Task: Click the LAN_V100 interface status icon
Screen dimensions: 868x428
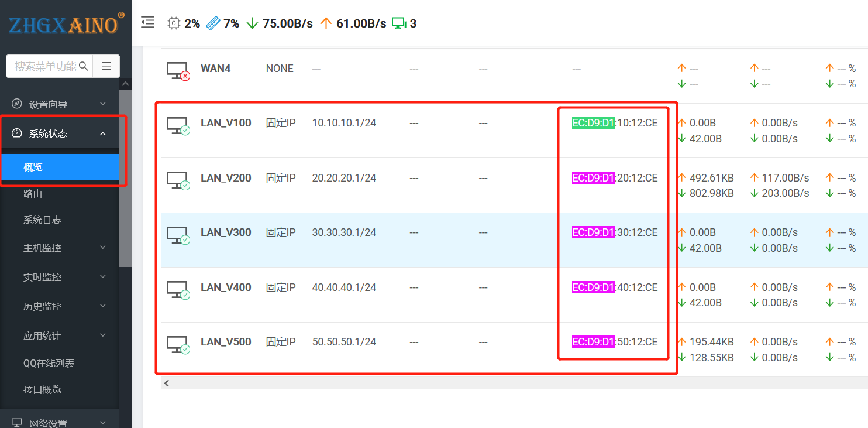Action: click(x=178, y=125)
